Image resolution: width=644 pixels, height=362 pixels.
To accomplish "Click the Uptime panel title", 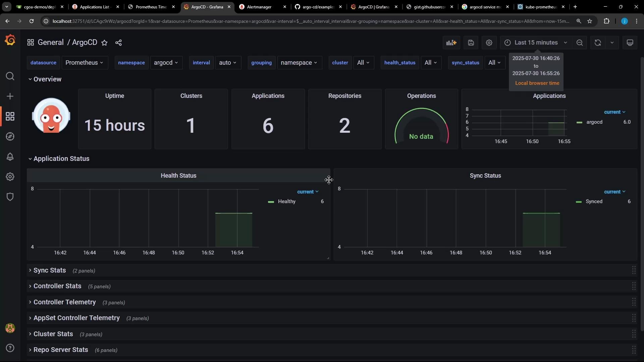I will 115,96.
